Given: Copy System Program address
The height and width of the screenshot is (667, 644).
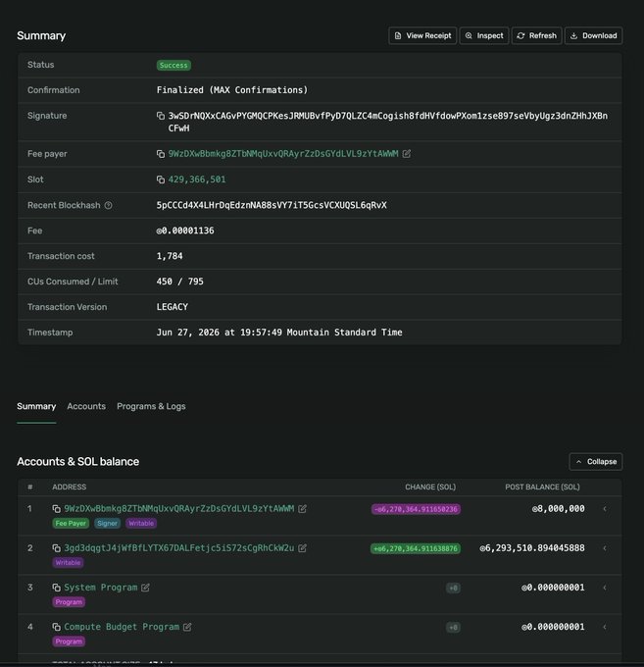Looking at the screenshot, I should [x=56, y=588].
